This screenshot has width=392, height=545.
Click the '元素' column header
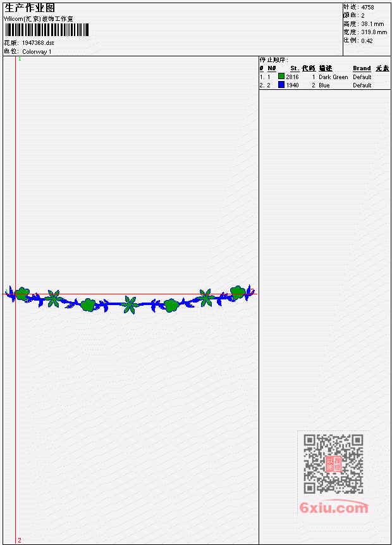click(x=383, y=68)
